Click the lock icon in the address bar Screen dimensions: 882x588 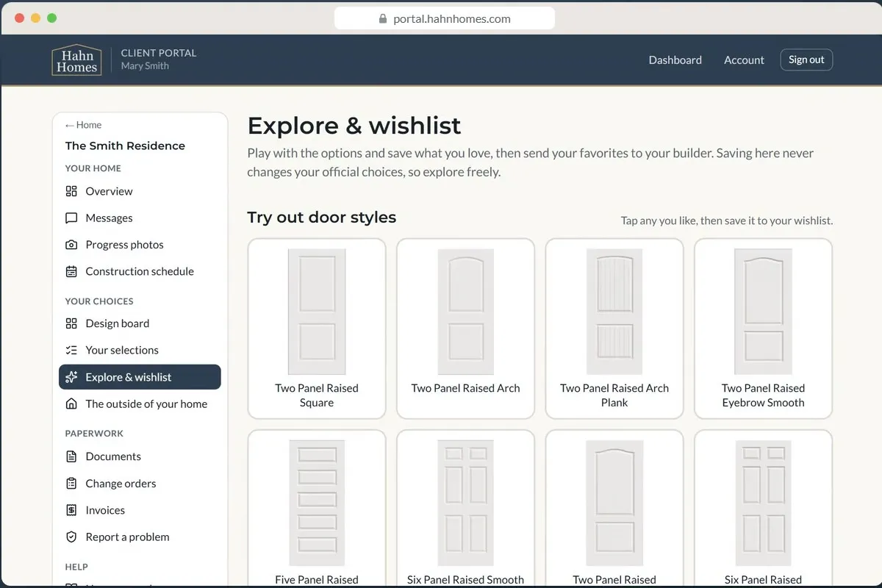click(383, 19)
